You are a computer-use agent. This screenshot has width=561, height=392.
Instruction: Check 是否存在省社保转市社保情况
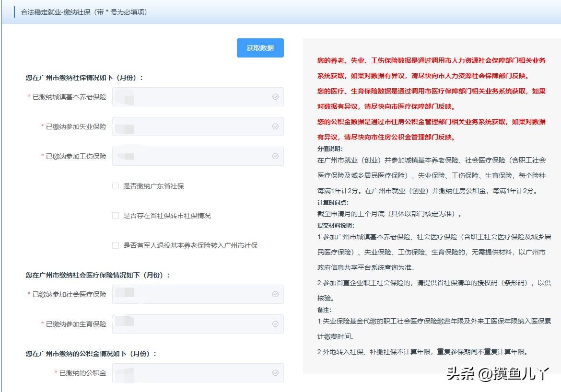pos(115,216)
